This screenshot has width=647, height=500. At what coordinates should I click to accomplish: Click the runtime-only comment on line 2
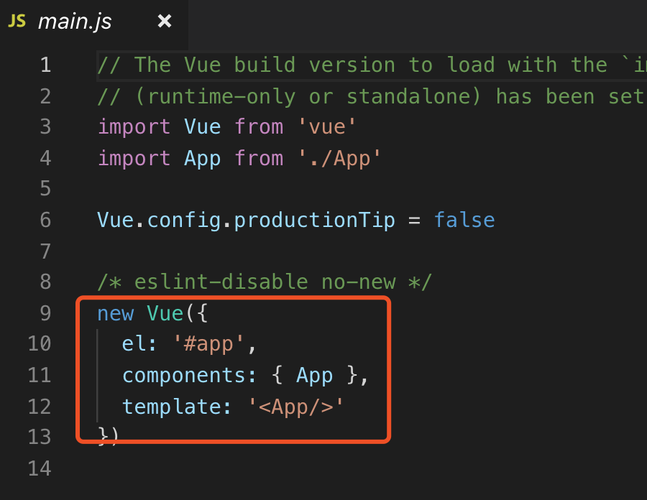(x=372, y=97)
